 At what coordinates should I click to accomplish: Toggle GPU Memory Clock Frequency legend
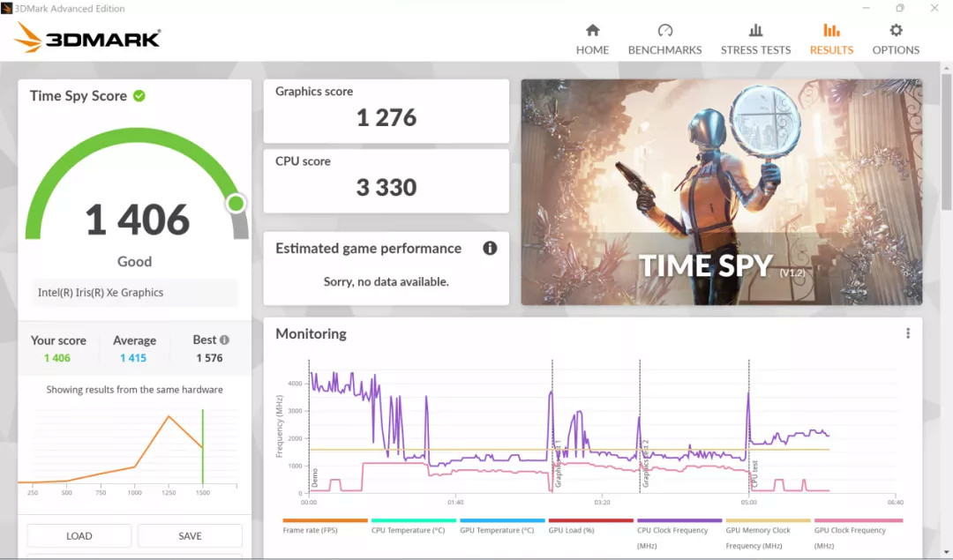tap(769, 534)
